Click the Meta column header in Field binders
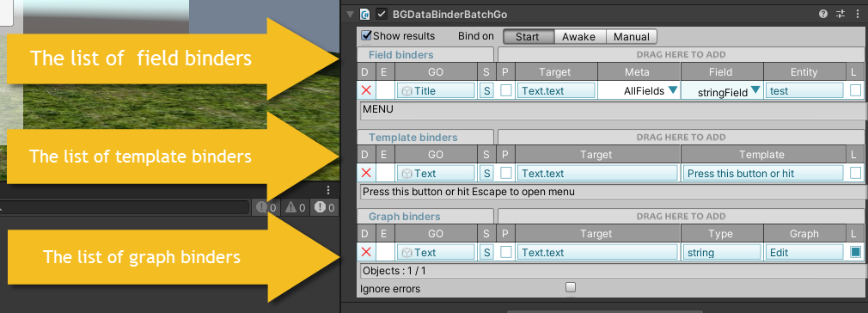This screenshot has height=313, width=868. [639, 72]
